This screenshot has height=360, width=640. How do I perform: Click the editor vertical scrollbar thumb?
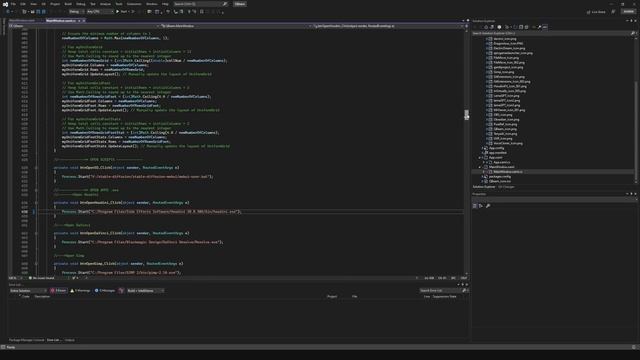[x=467, y=114]
